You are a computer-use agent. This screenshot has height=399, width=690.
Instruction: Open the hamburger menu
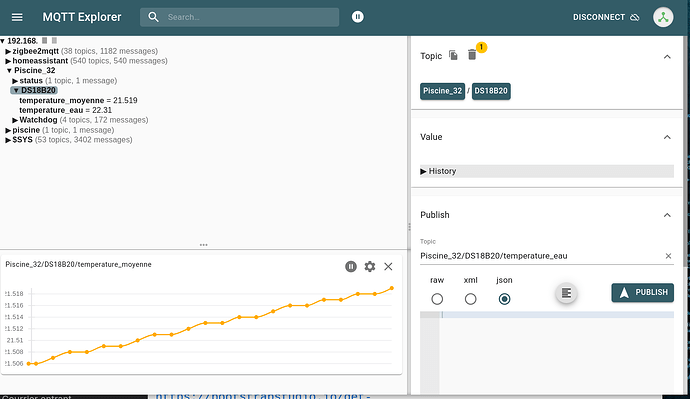click(17, 17)
